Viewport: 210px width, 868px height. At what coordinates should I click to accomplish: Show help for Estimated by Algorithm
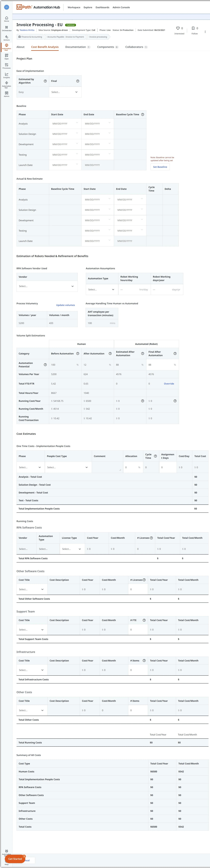tap(45, 81)
